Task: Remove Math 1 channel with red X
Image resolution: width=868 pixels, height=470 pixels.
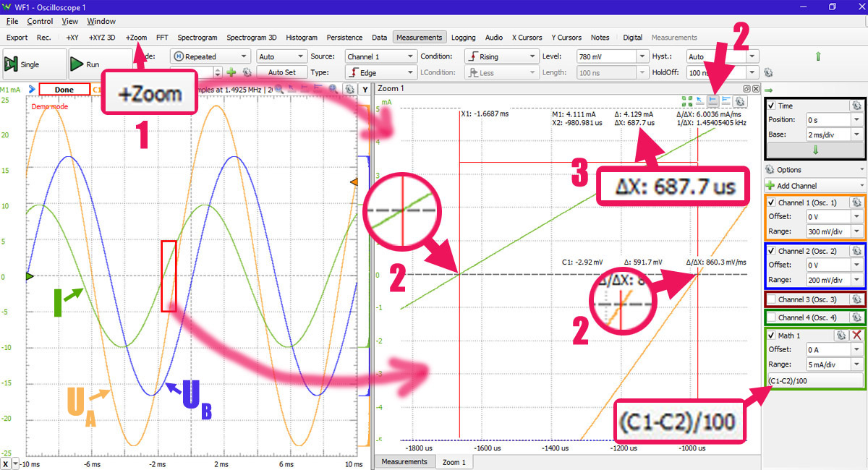Action: tap(857, 336)
